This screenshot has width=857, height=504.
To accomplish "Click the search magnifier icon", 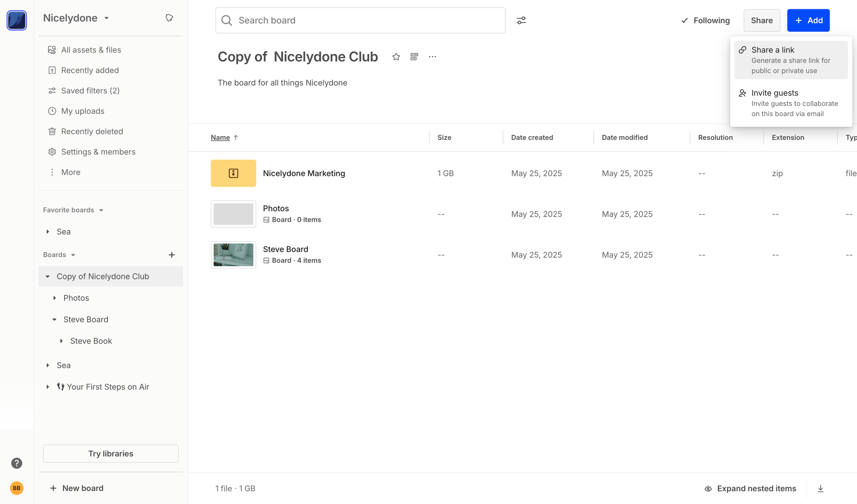I will (227, 20).
